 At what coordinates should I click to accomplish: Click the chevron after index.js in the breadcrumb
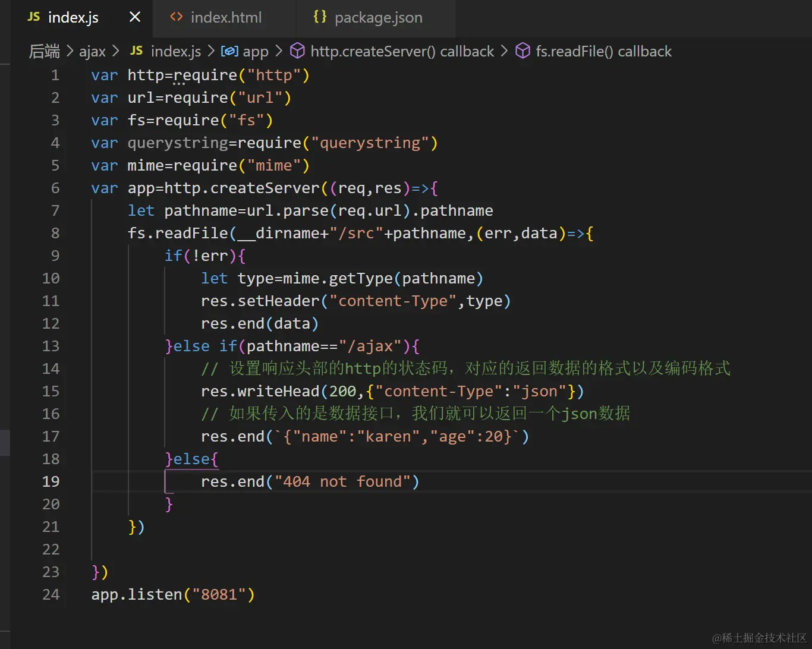(x=211, y=52)
